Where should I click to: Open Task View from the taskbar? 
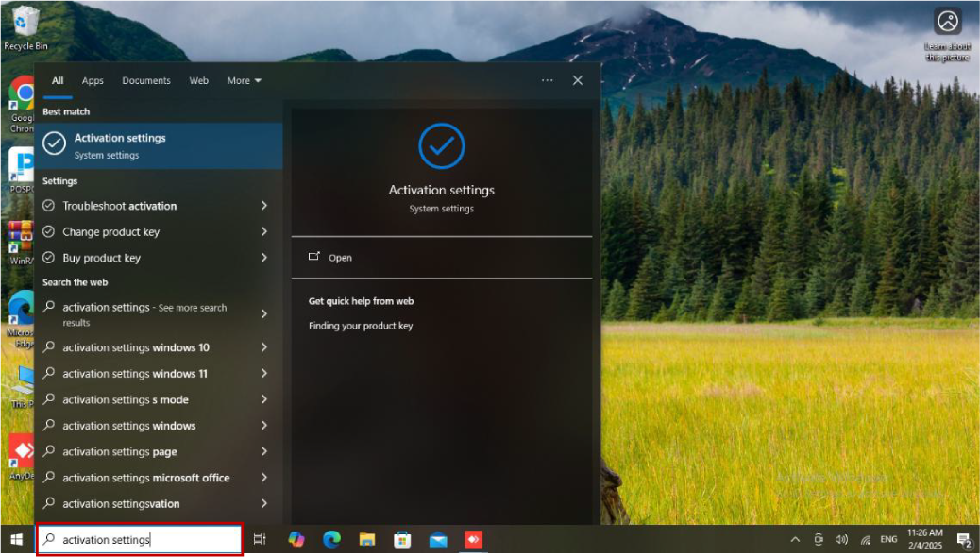coord(260,540)
